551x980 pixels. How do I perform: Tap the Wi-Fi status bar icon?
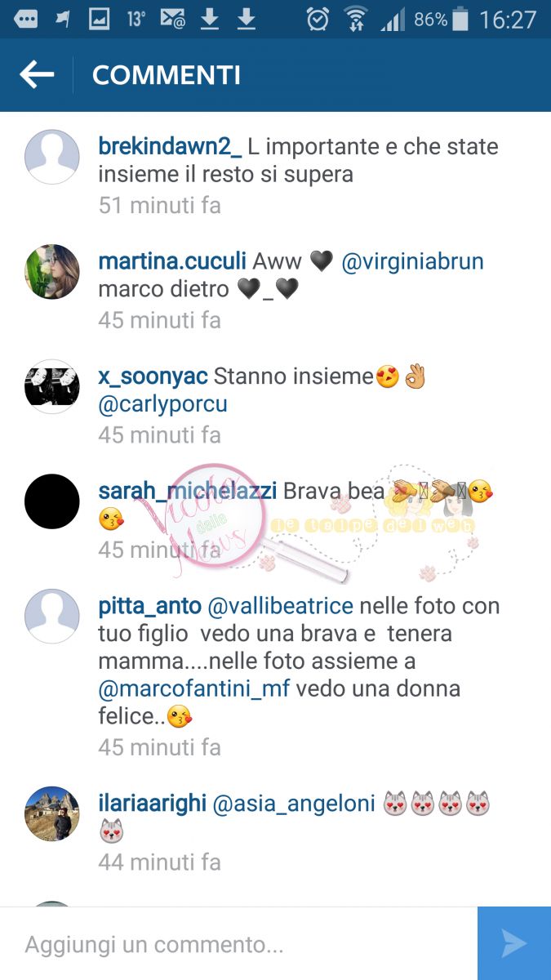[x=356, y=19]
